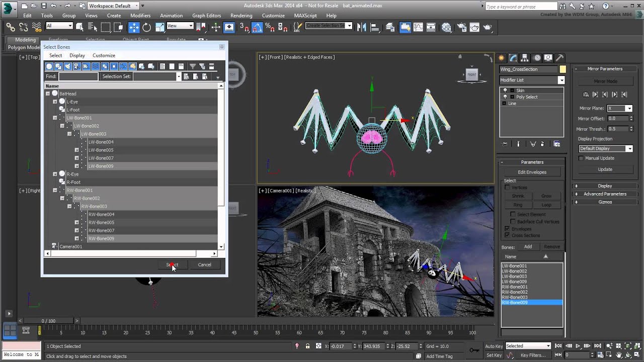The image size is (644, 362).
Task: Open the selection filter All dropdown
Action: pos(59,26)
